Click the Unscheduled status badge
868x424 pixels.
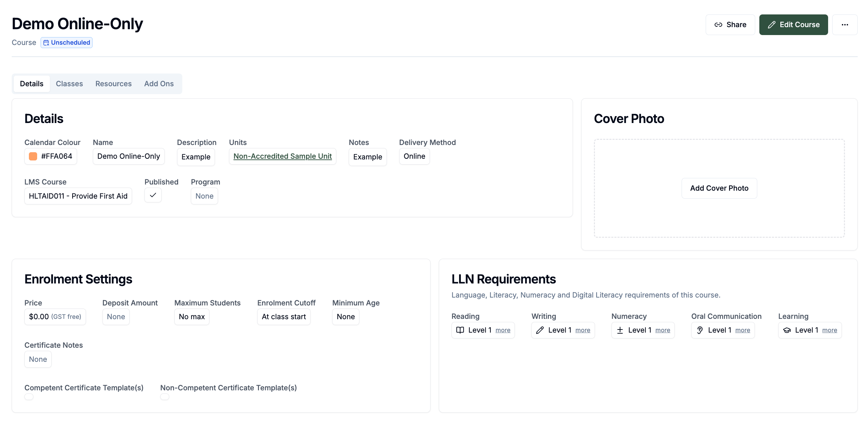tap(66, 43)
